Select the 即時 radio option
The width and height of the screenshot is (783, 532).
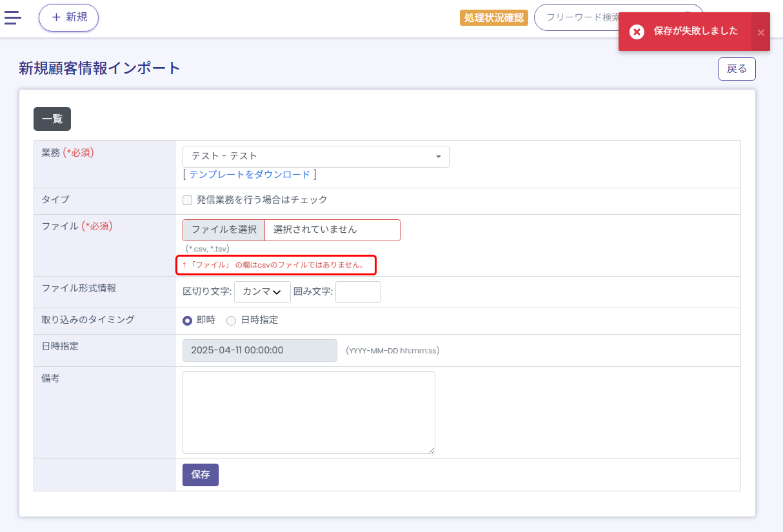pos(188,320)
